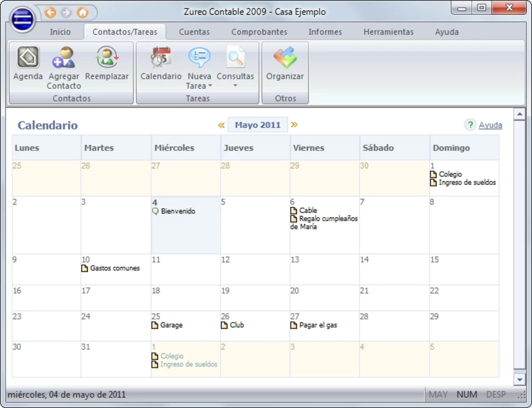The image size is (532, 408).
Task: Click the Domingo column header
Action: point(464,147)
